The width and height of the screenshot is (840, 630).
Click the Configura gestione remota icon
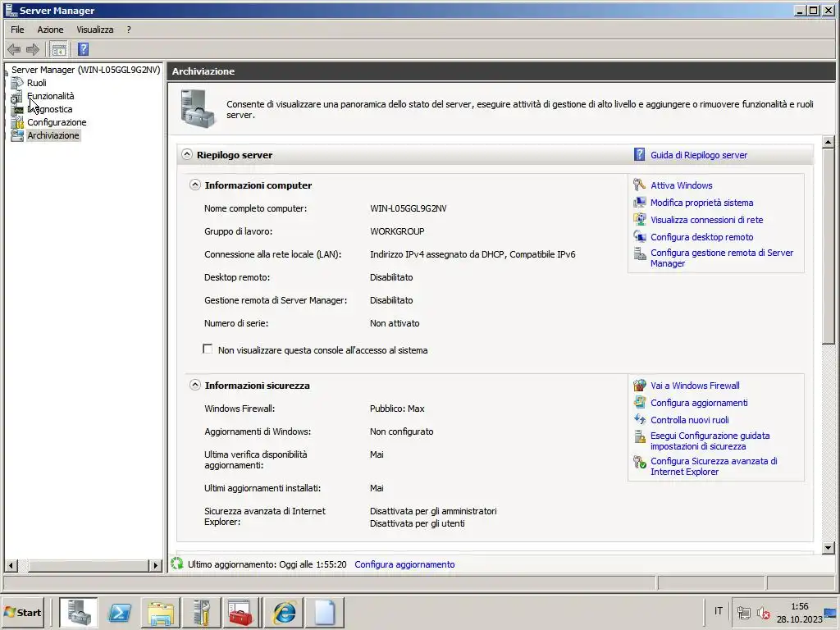(639, 254)
